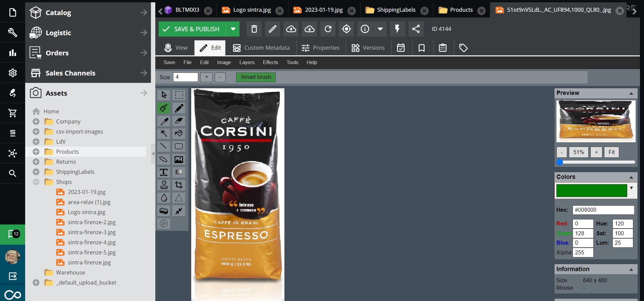Expand the ShippingLabels folder in tree
Viewport: 644px width, 301px height.
click(36, 172)
